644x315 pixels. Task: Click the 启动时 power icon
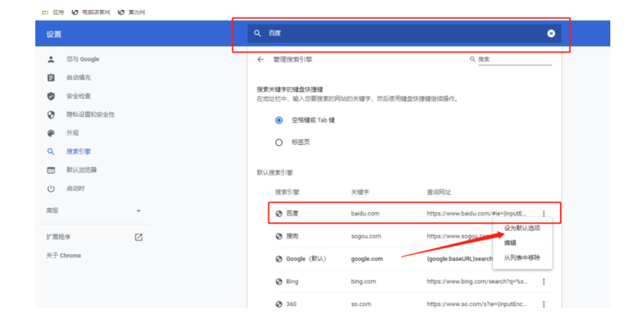[x=51, y=189]
